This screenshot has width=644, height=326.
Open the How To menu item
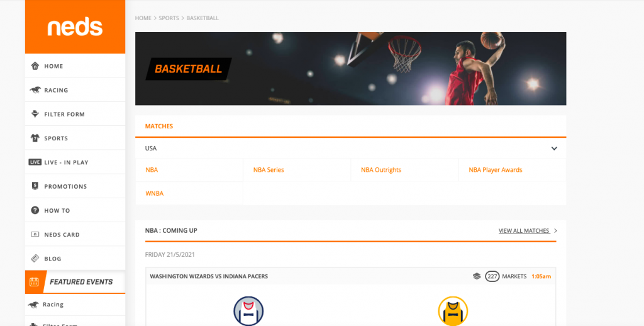point(75,210)
